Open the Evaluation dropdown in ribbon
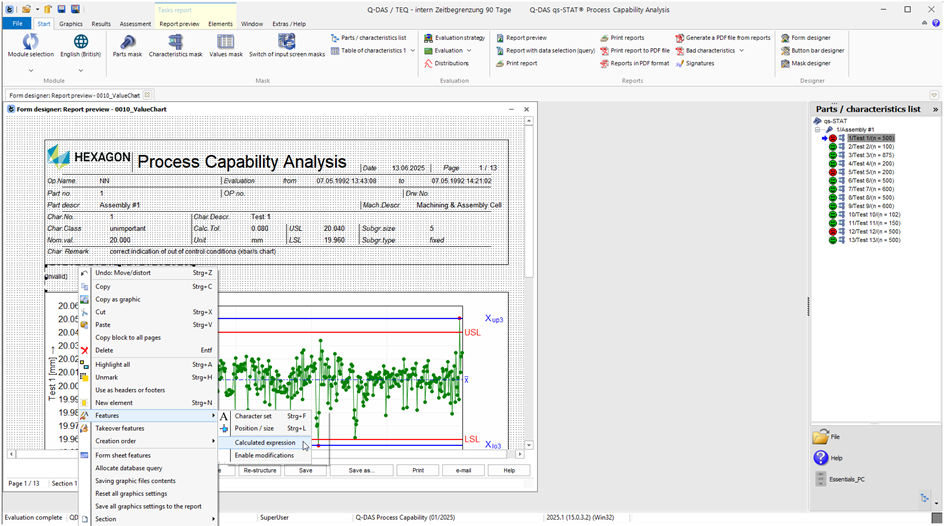The width and height of the screenshot is (945, 526). [x=469, y=51]
